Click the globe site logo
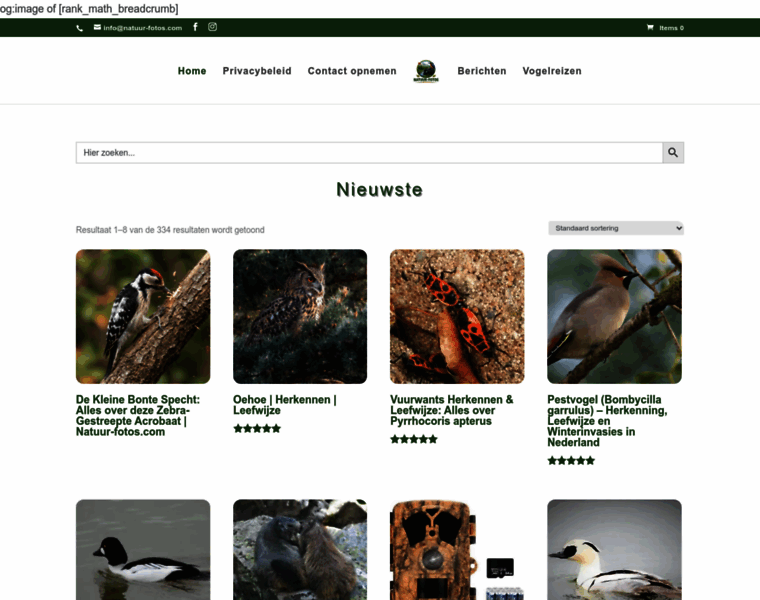760x600 pixels. click(x=426, y=71)
